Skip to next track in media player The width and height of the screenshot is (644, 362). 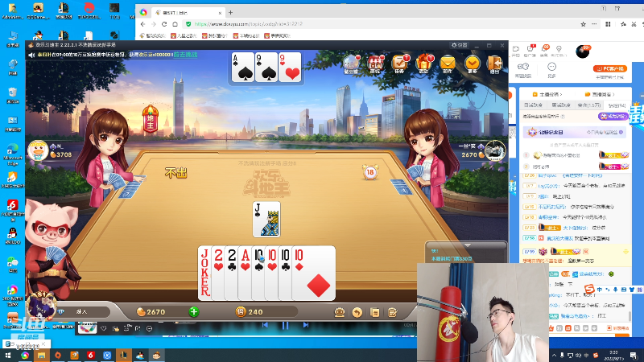pos(306,325)
